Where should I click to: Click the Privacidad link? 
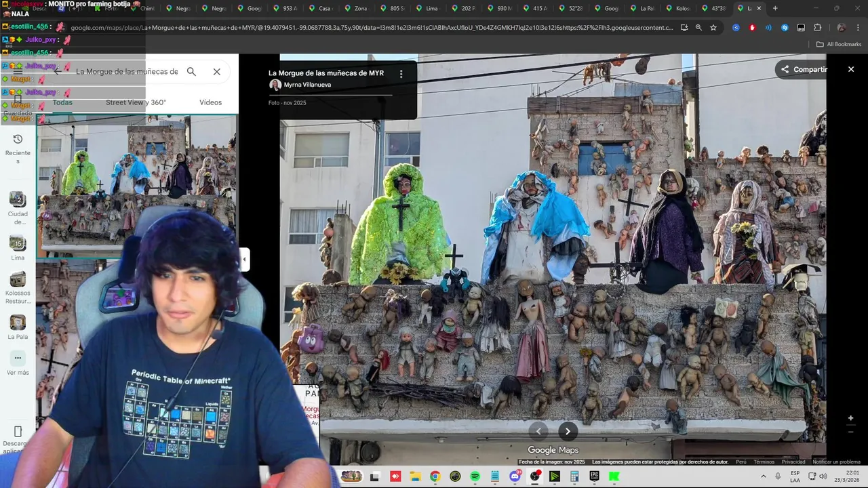click(793, 462)
